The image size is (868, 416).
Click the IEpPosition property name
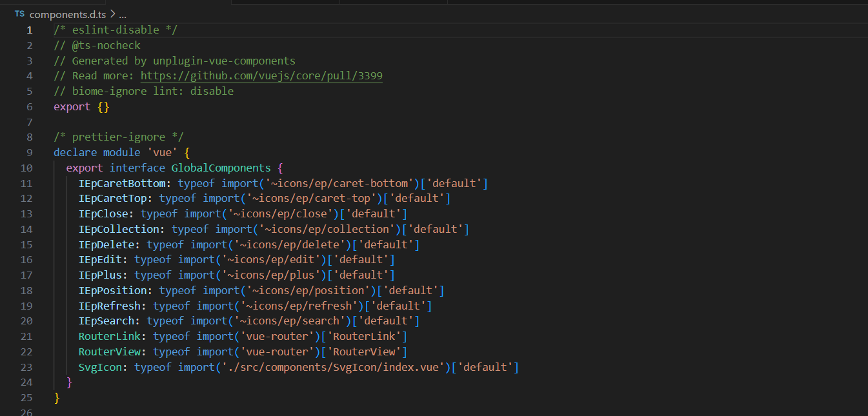tap(113, 290)
